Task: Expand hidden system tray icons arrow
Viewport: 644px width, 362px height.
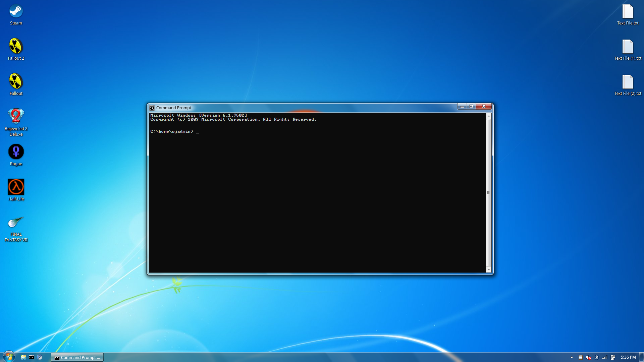Action: coord(572,357)
